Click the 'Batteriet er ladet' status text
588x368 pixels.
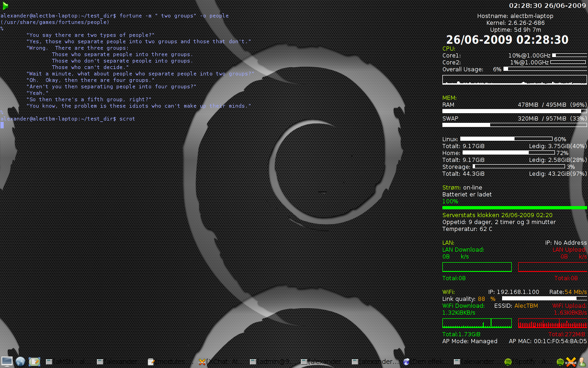[x=467, y=195]
